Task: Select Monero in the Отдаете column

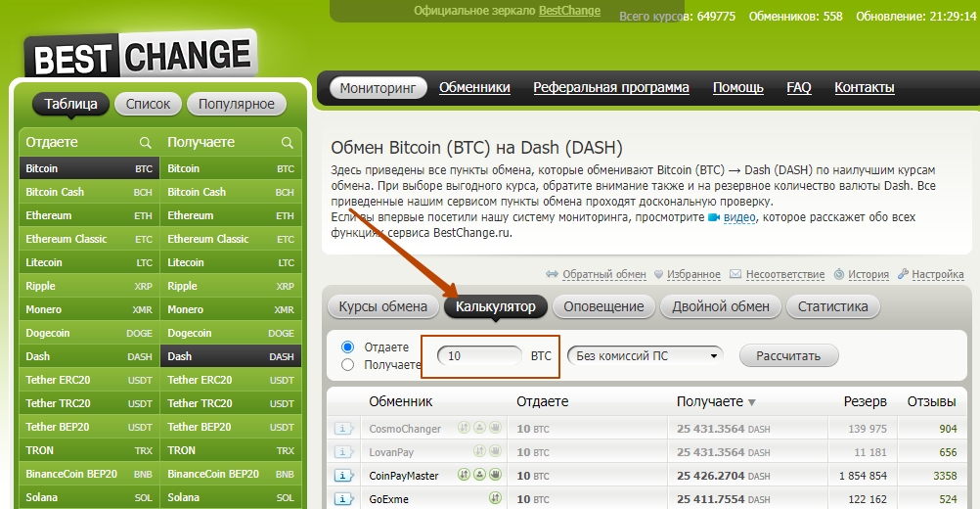Action: pos(89,309)
